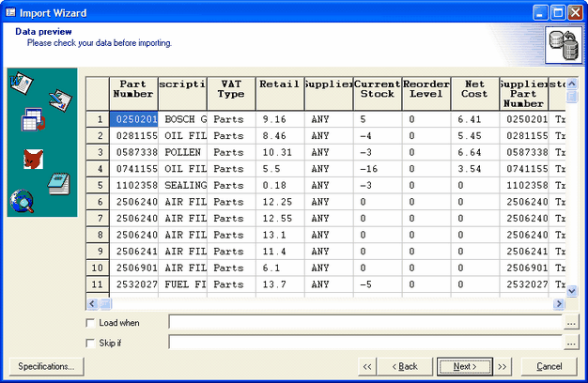588x383 pixels.
Task: Click the vertical scrollbar up arrow
Action: (571, 84)
